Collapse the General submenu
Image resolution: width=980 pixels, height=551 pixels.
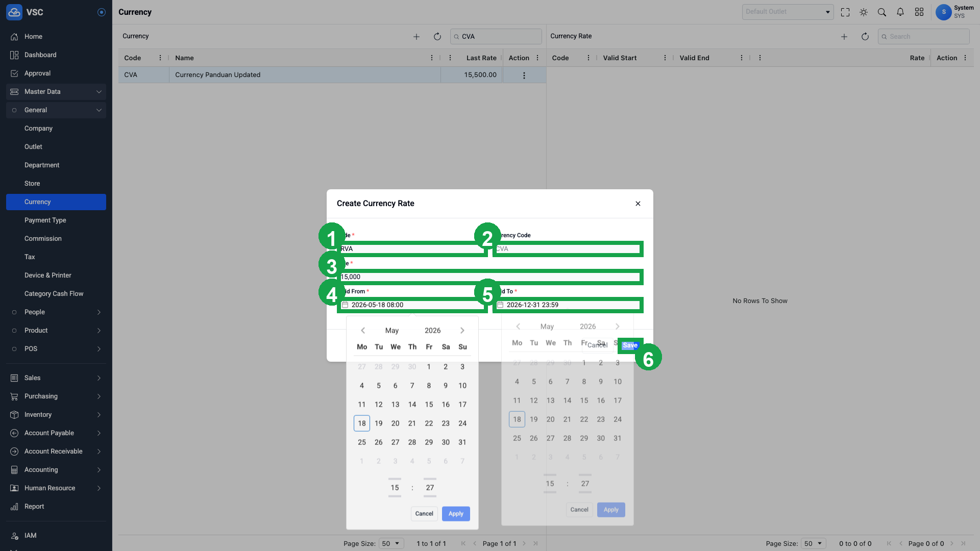pos(56,110)
